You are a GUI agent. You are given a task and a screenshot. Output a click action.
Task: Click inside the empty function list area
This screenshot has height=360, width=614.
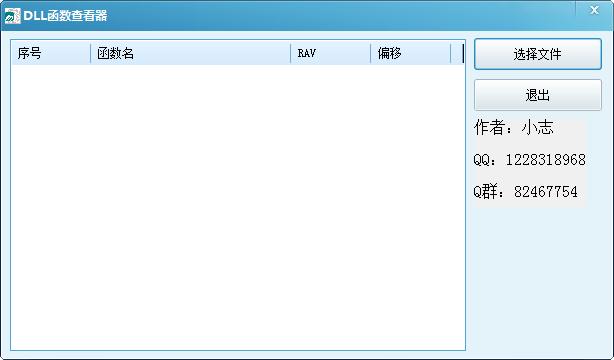pos(238,208)
